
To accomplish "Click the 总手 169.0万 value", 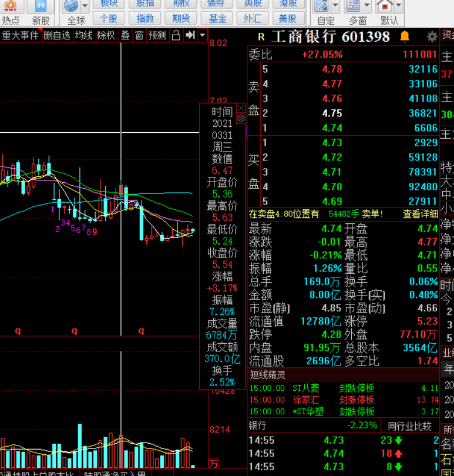I will 322,281.
